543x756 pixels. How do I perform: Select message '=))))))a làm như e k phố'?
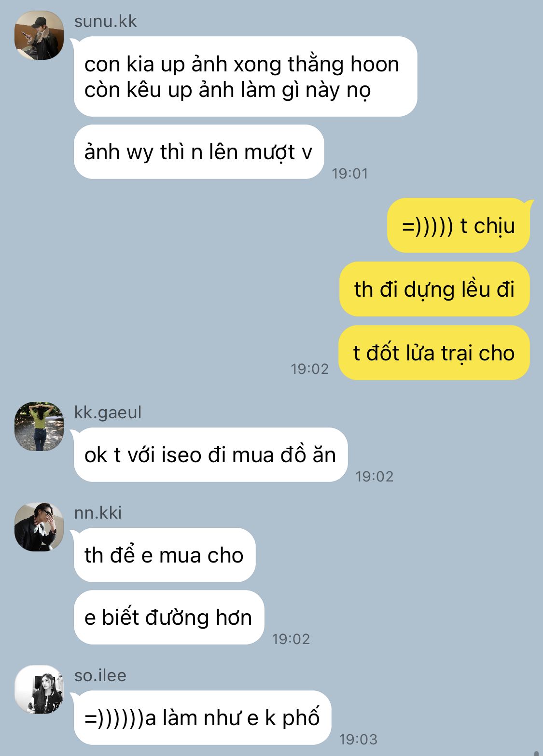point(203,717)
